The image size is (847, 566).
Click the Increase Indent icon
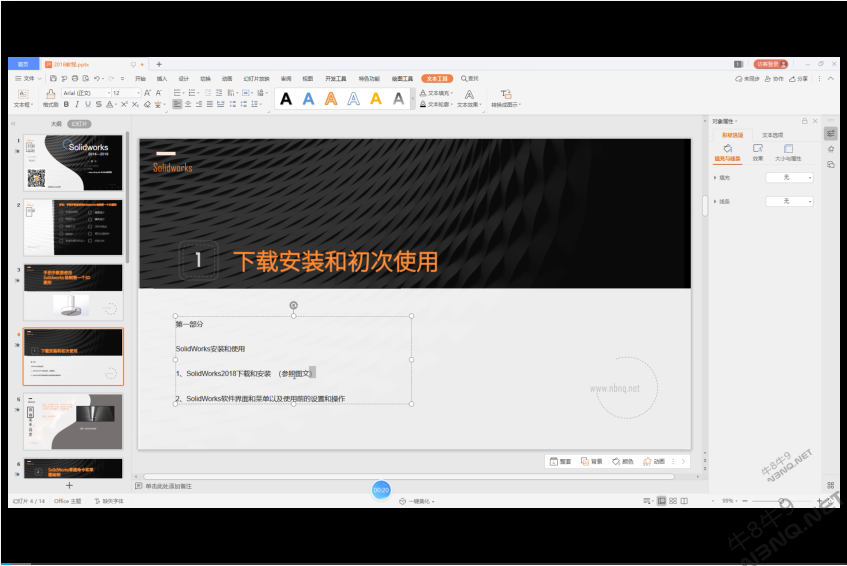coord(219,93)
